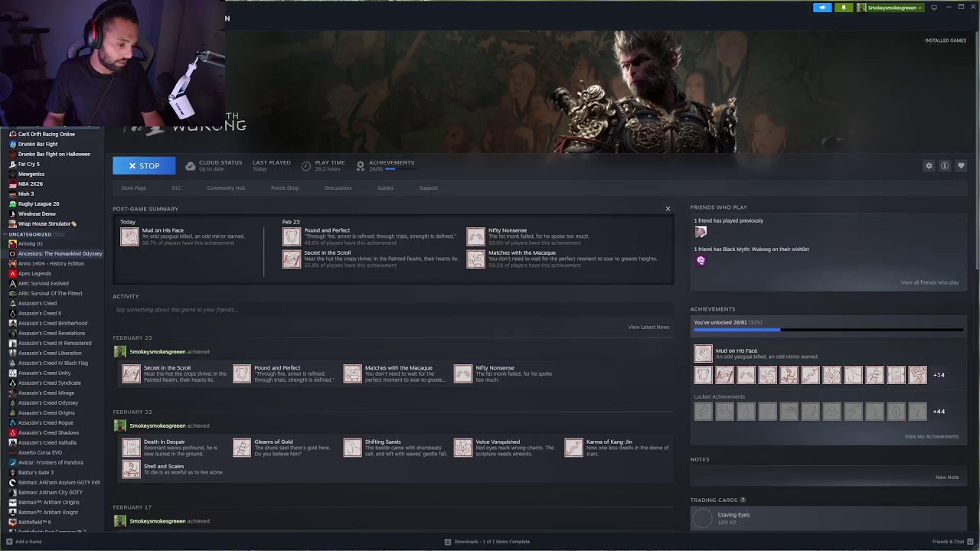Open View all friends who play
980x551 pixels.
(x=929, y=282)
